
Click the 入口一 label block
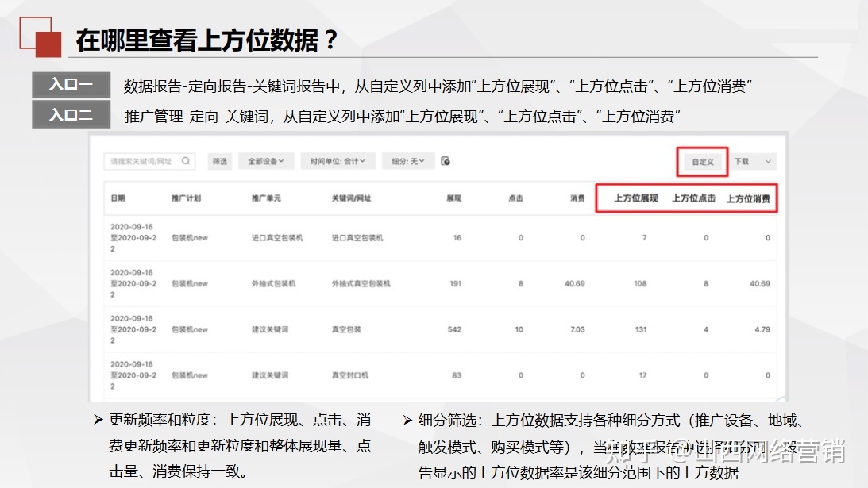click(x=70, y=86)
